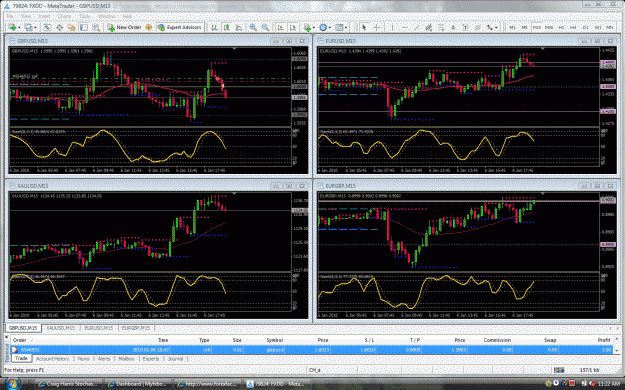Click the XAUUSD,M15 chart window title

pos(33,186)
